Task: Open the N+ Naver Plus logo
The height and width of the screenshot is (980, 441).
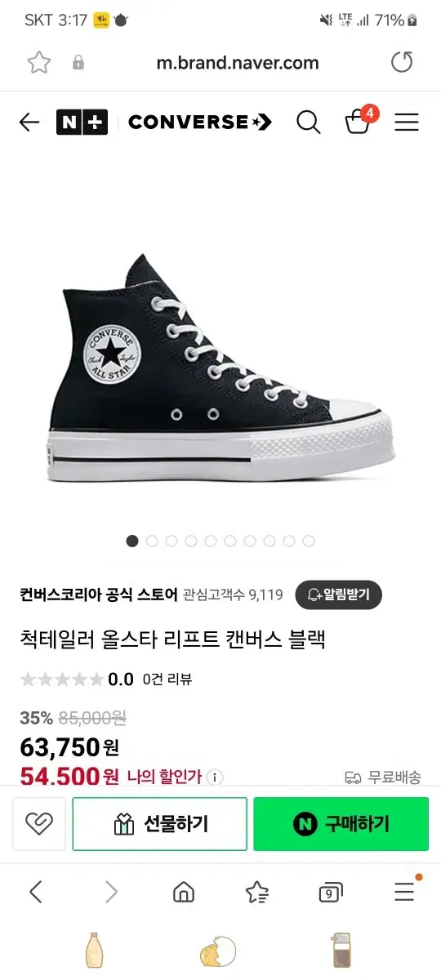Action: (82, 122)
